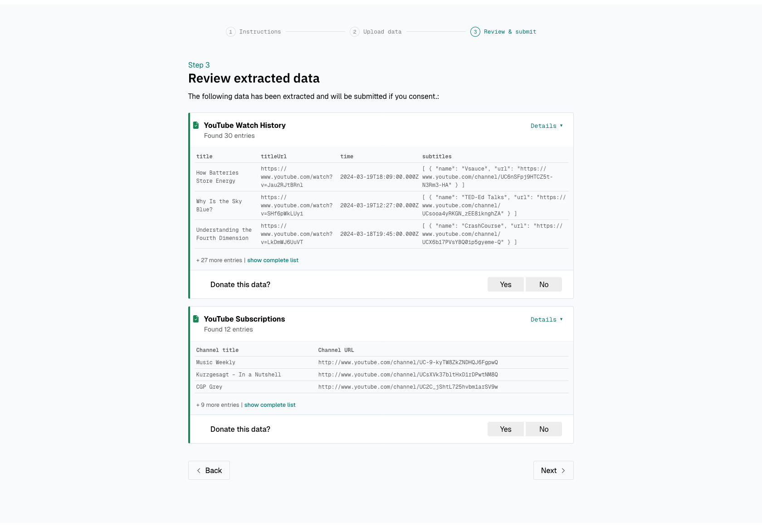Choose No for donating Subscriptions data

544,429
